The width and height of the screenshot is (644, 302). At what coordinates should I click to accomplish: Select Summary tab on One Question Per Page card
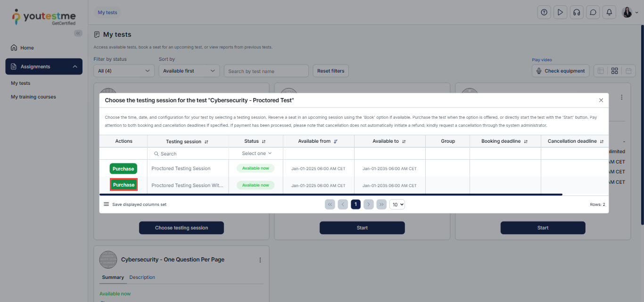[x=113, y=278]
